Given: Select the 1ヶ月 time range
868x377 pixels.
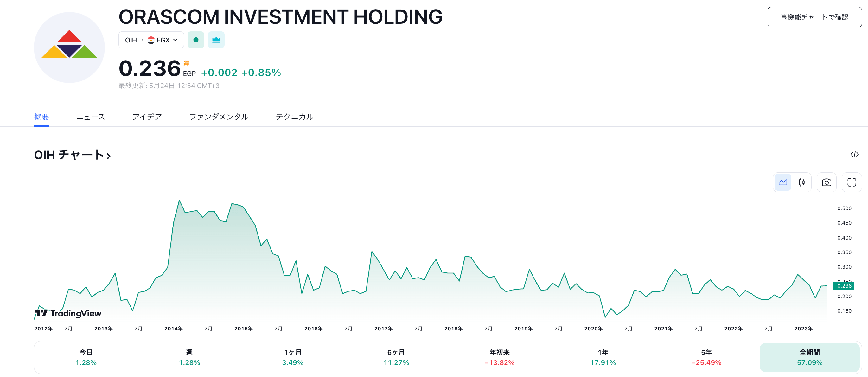Looking at the screenshot, I should (293, 357).
